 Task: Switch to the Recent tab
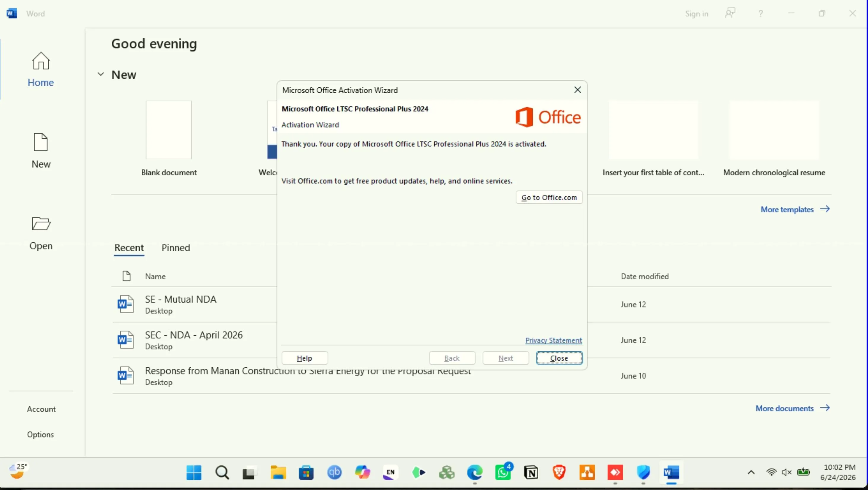pyautogui.click(x=129, y=248)
